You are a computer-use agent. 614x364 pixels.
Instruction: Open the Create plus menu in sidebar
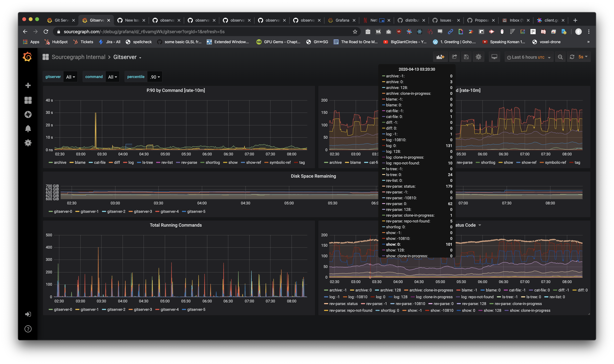click(28, 85)
